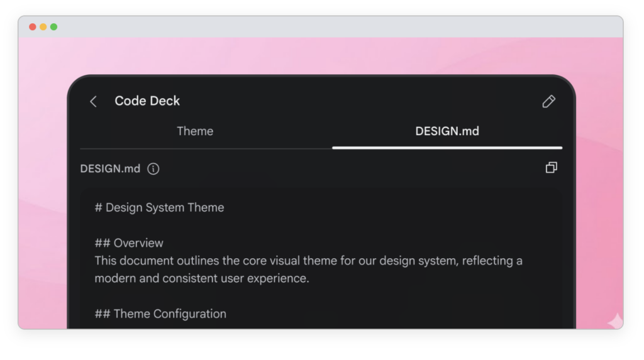Close the window with red button
Viewport: 644px width, 360px height.
(33, 27)
